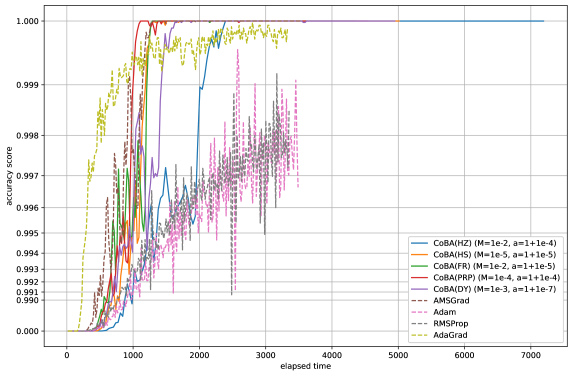The image size is (573, 376).
Task: Click the red CoBA(PRP) legend line sample
Action: tap(420, 278)
